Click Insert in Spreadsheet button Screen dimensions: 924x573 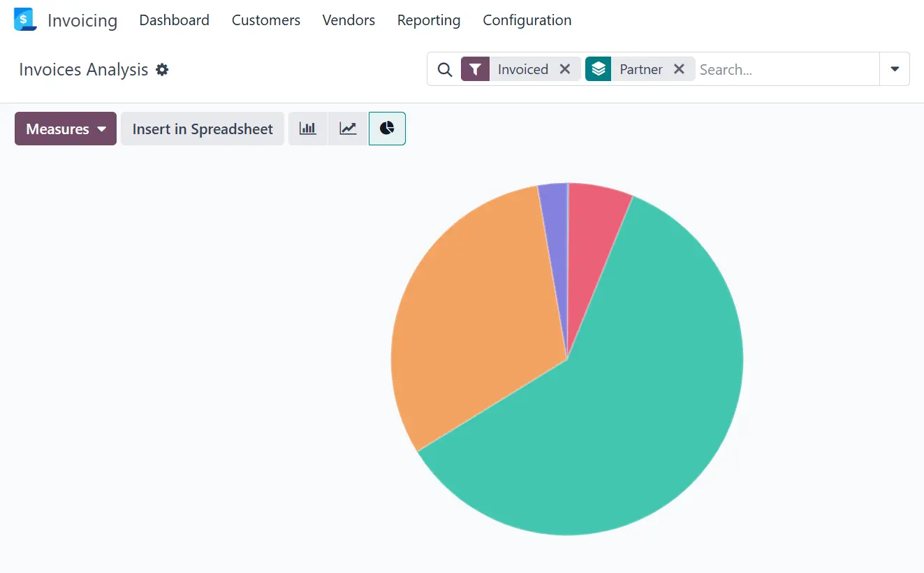[203, 129]
